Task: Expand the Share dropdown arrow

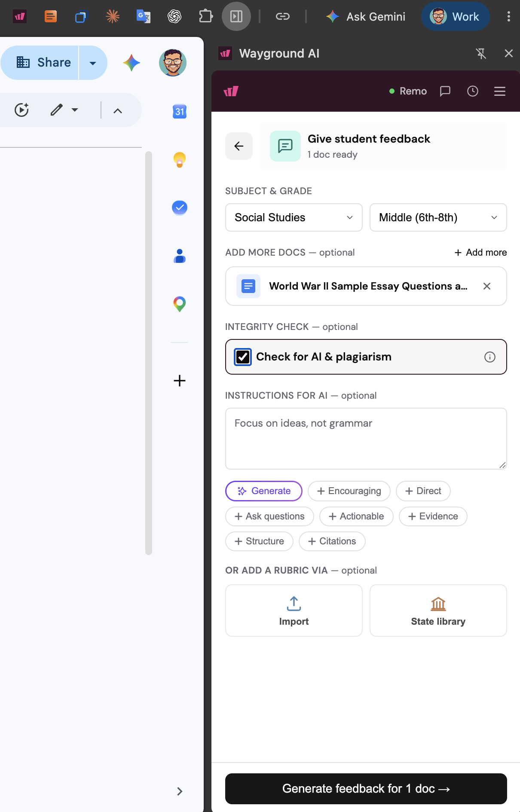Action: 93,63
